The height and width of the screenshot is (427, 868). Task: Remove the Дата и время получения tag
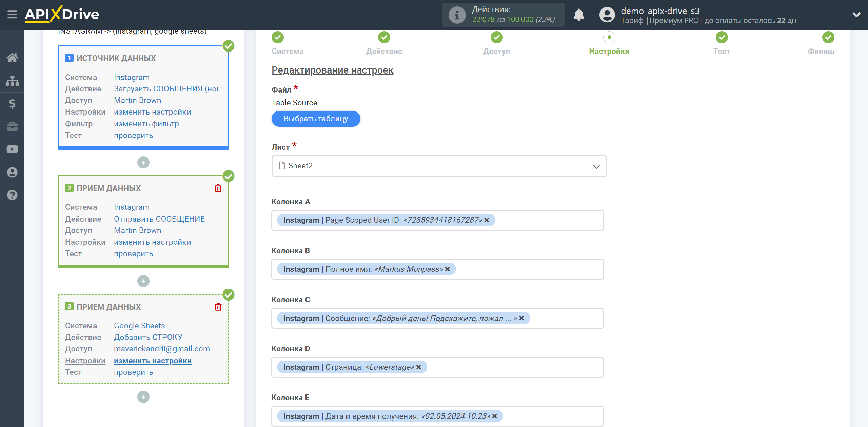coord(494,416)
